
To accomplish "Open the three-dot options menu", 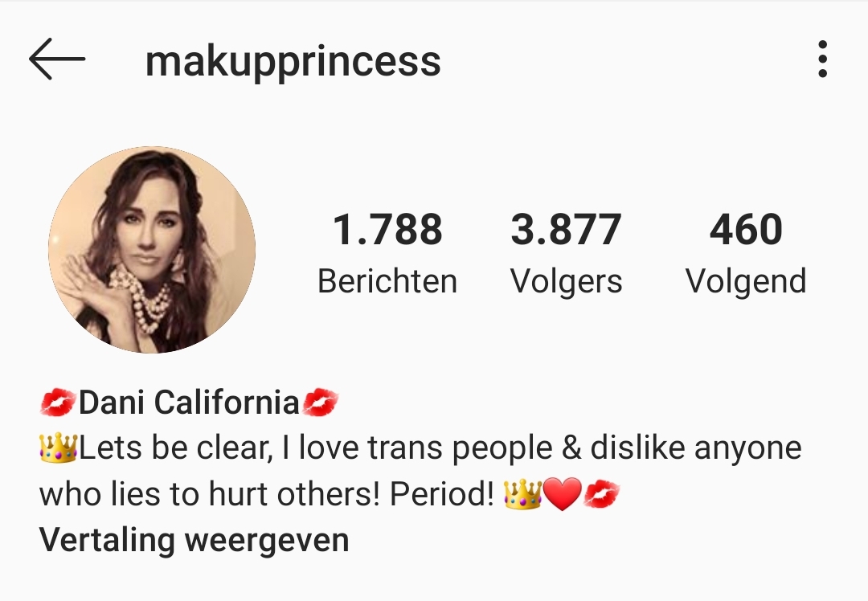I will click(823, 59).
